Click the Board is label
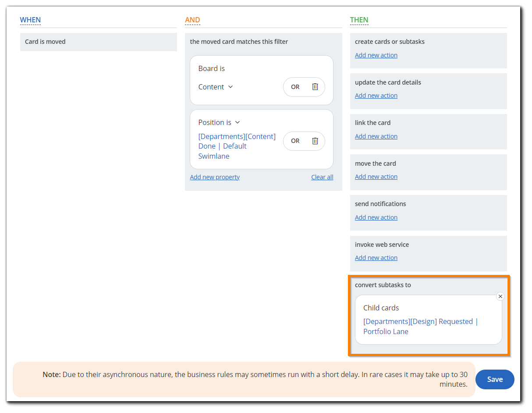Screen dimensions: 532x413 tap(212, 68)
